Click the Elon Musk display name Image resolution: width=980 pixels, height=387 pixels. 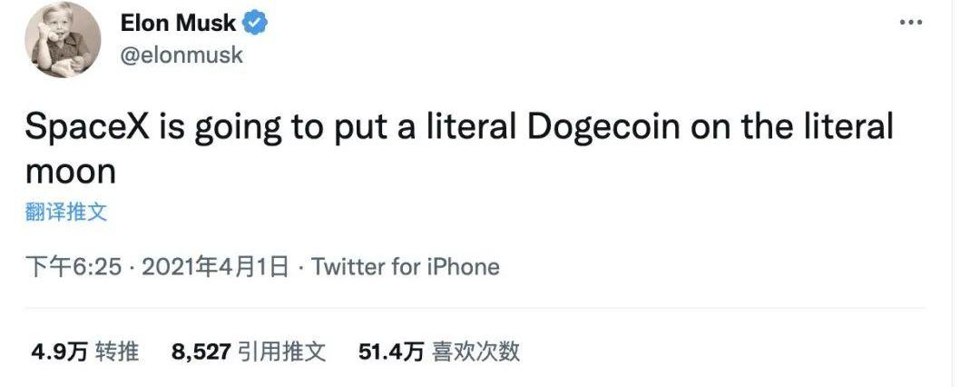pyautogui.click(x=178, y=24)
